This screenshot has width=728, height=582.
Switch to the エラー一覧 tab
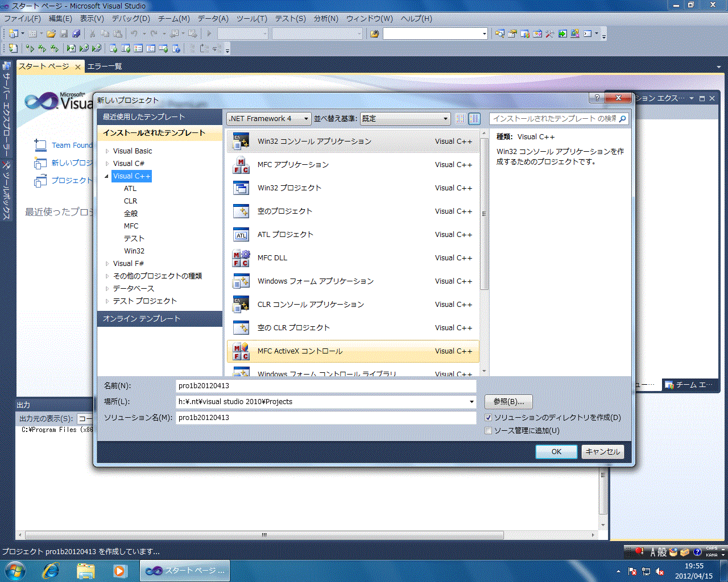pyautogui.click(x=105, y=66)
